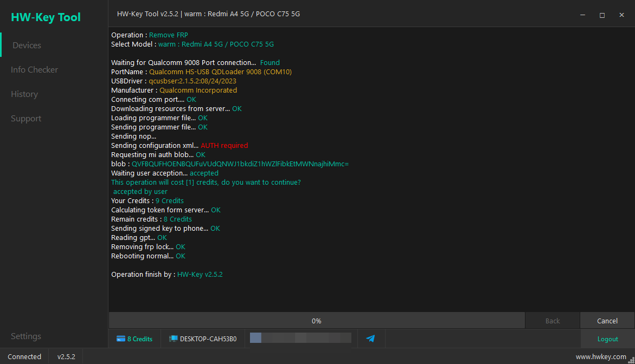Click the resize grip in bottom corner
Image resolution: width=635 pixels, height=364 pixels.
click(x=631, y=360)
